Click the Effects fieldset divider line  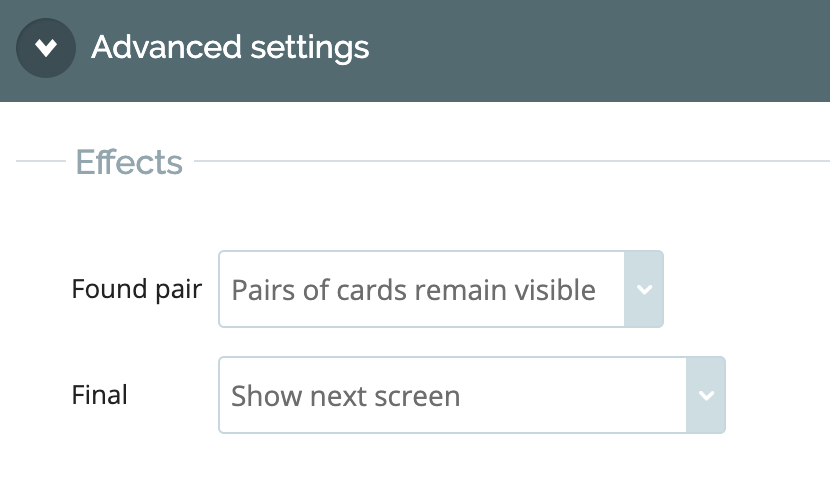point(511,161)
